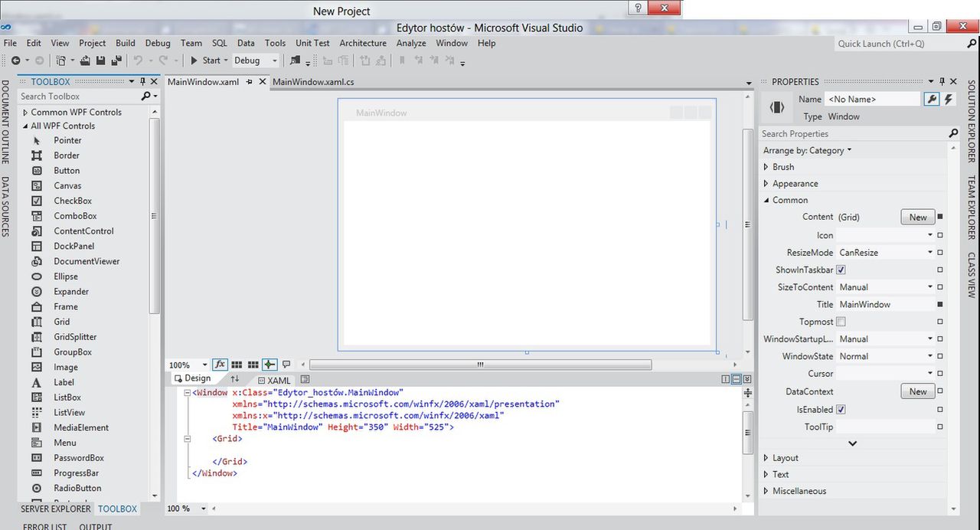This screenshot has width=980, height=530.
Task: Toggle the IsEnabled checkbox
Action: click(x=841, y=410)
